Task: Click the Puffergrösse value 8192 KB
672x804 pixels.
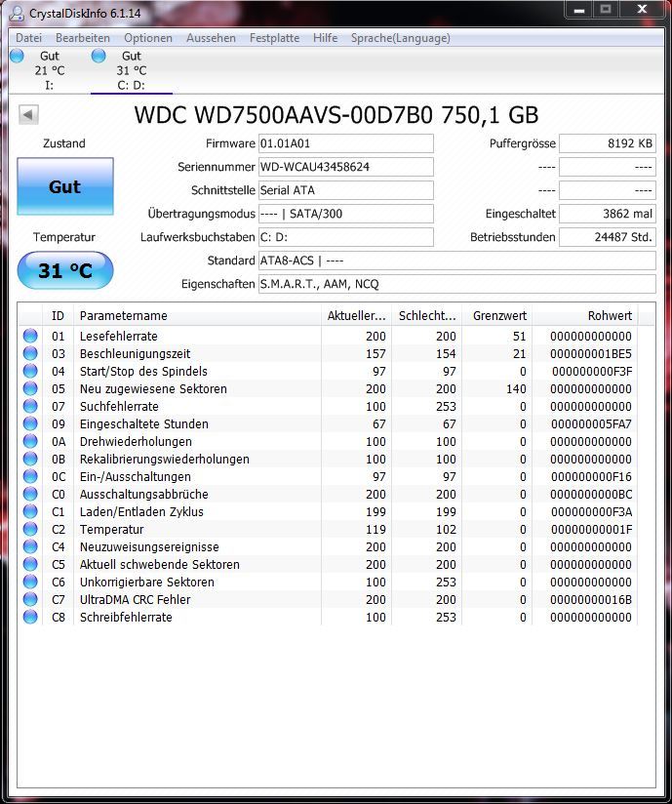Action: tap(608, 143)
